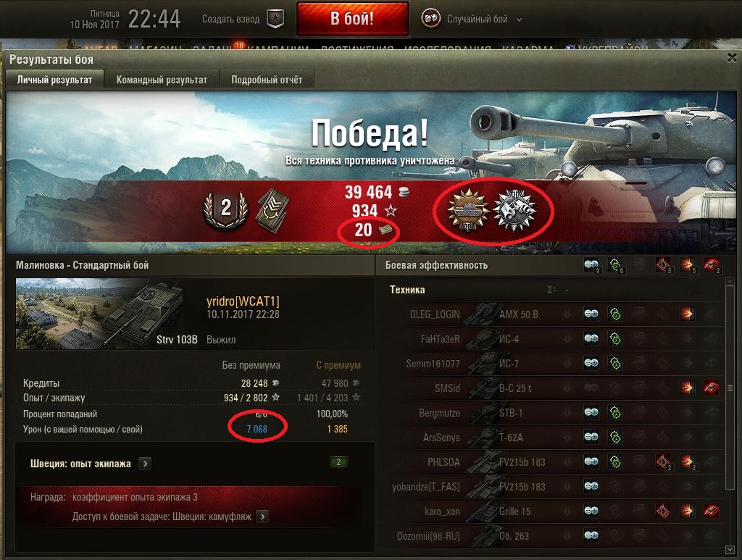The image size is (742, 560).
Task: Click the binoculars Scout medal
Action: coord(515,210)
